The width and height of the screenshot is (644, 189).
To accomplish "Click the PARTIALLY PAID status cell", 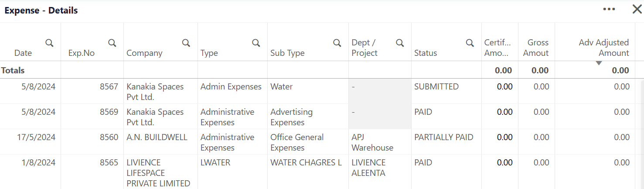I will 444,137.
